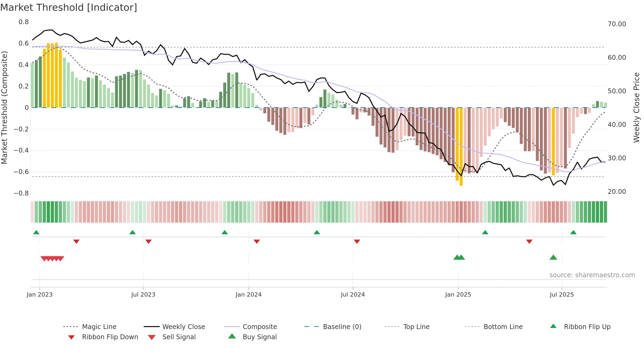Click the Weekly Close Price axis title
Image resolution: width=644 pixels, height=362 pixels.
[636, 107]
